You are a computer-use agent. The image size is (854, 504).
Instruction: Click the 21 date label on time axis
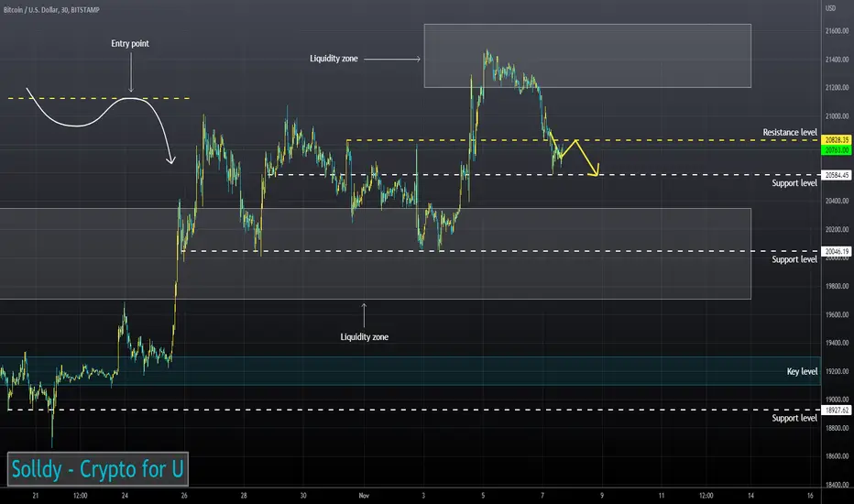[x=36, y=495]
